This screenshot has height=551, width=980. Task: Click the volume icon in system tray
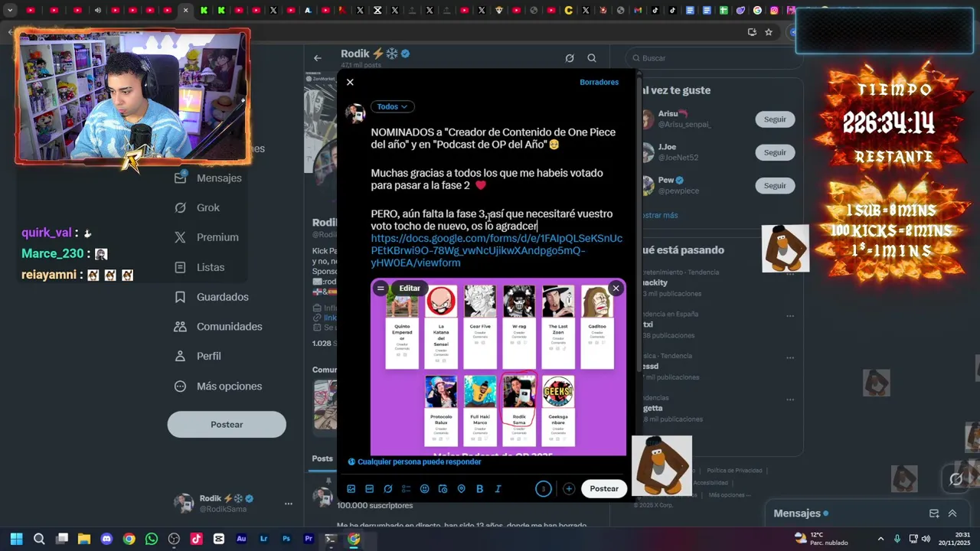pos(926,539)
